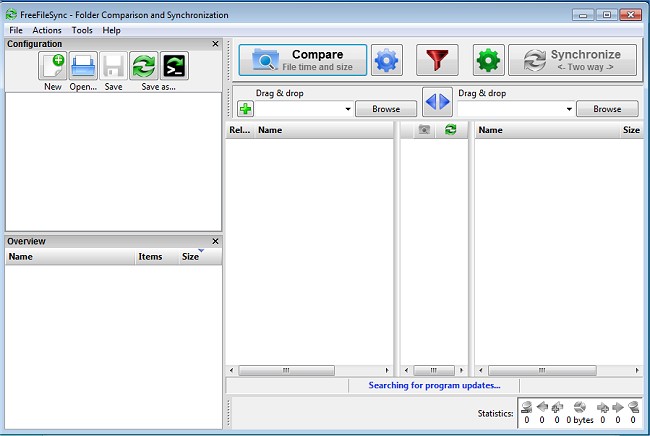Image resolution: width=650 pixels, height=436 pixels.
Task: Open the Tools menu
Action: pos(82,30)
